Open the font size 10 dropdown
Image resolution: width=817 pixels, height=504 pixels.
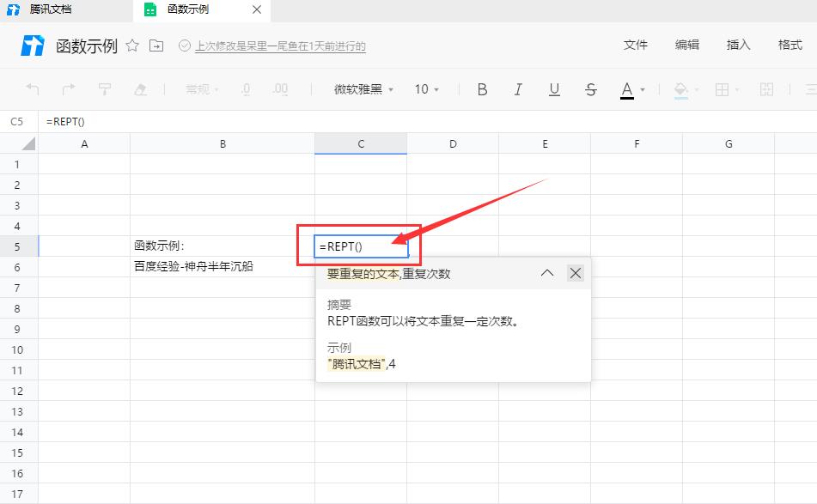pos(425,89)
